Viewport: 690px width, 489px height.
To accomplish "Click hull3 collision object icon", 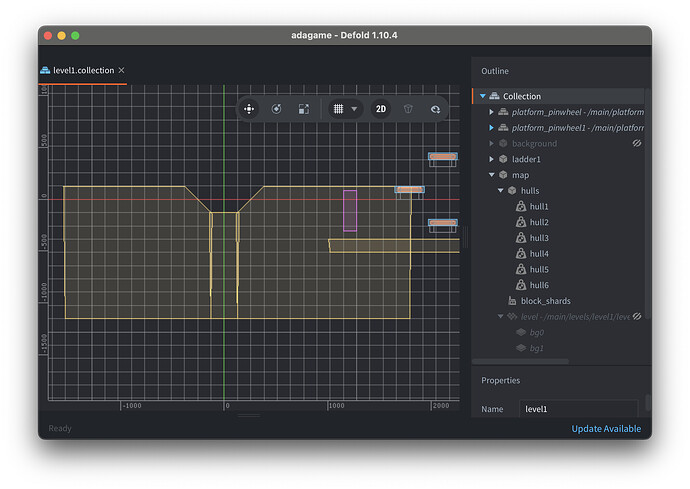I will [x=521, y=238].
